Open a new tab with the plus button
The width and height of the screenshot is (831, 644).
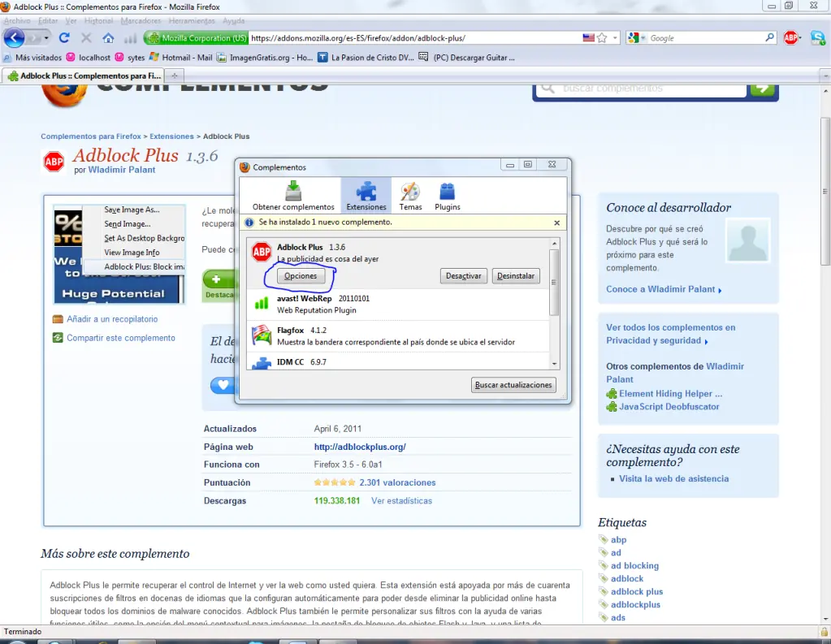pos(175,76)
